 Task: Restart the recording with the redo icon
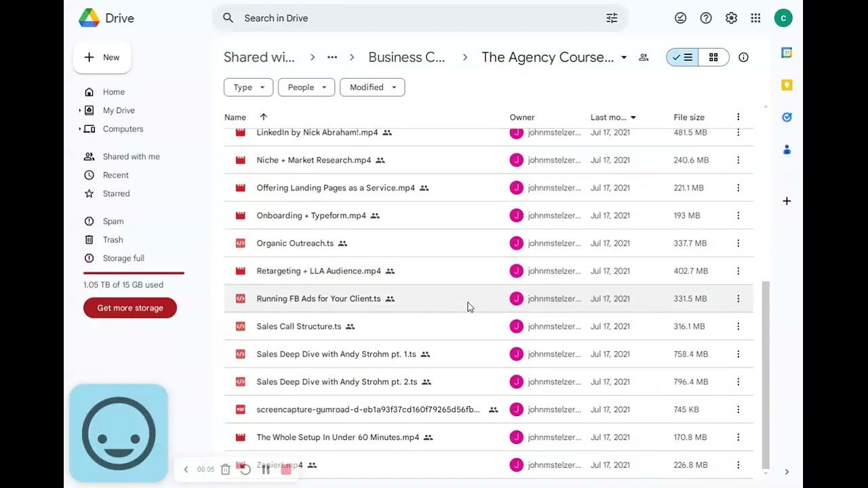(x=245, y=469)
